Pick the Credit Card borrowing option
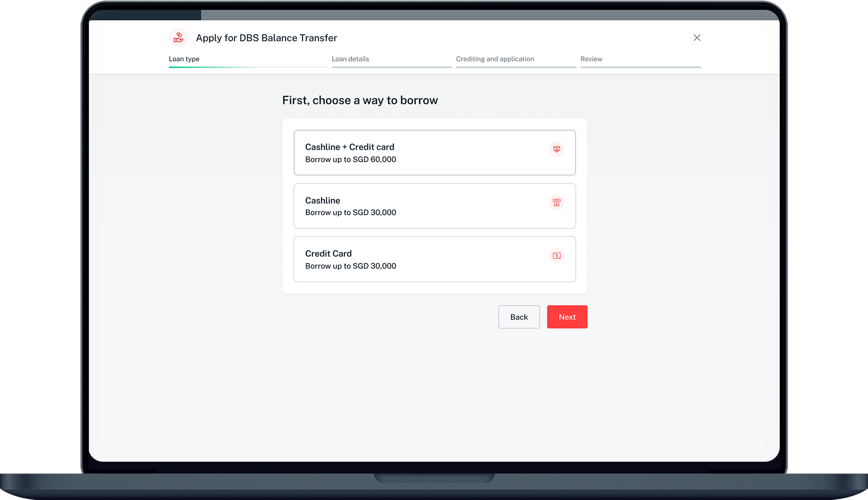The height and width of the screenshot is (500, 868). 434,259
